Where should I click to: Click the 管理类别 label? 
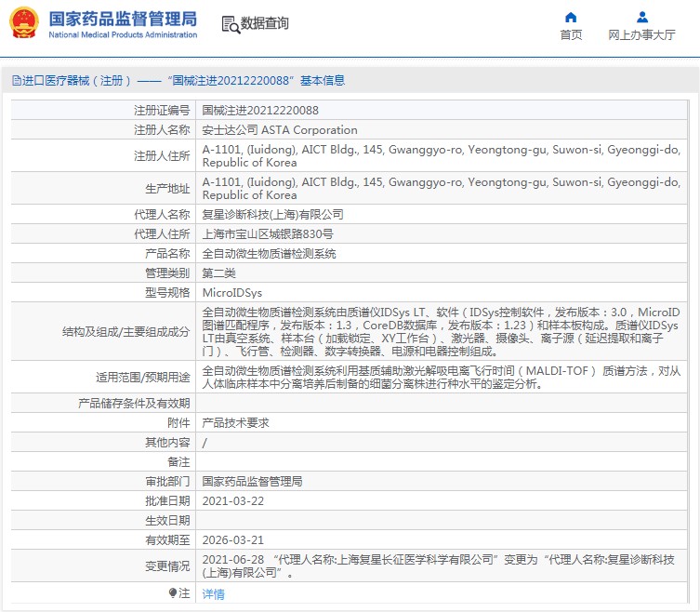[167, 273]
